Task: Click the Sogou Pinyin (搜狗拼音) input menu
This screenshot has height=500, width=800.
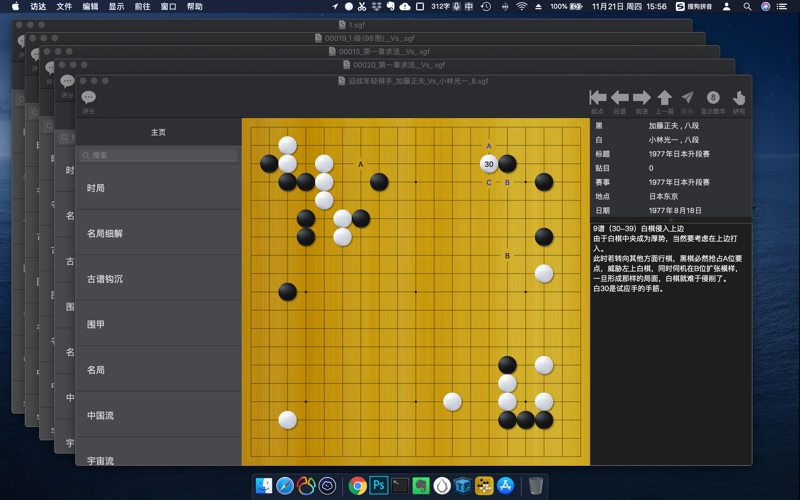Action: point(694,6)
